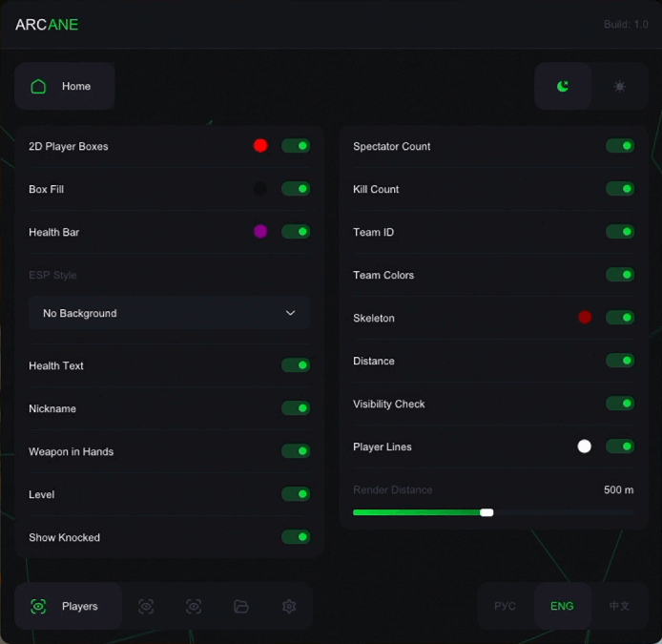Open the ESP Style dropdown
Image resolution: width=662 pixels, height=644 pixels.
click(x=169, y=313)
